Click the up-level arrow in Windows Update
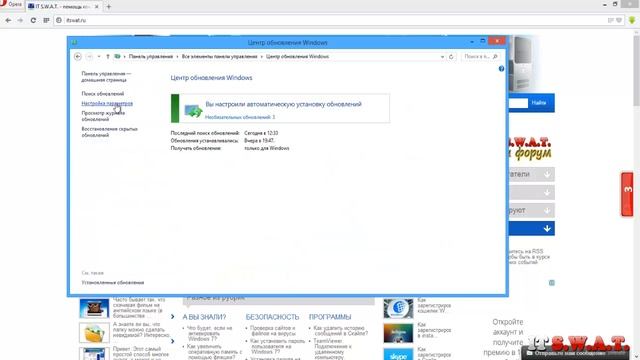640x360 pixels. click(x=108, y=56)
